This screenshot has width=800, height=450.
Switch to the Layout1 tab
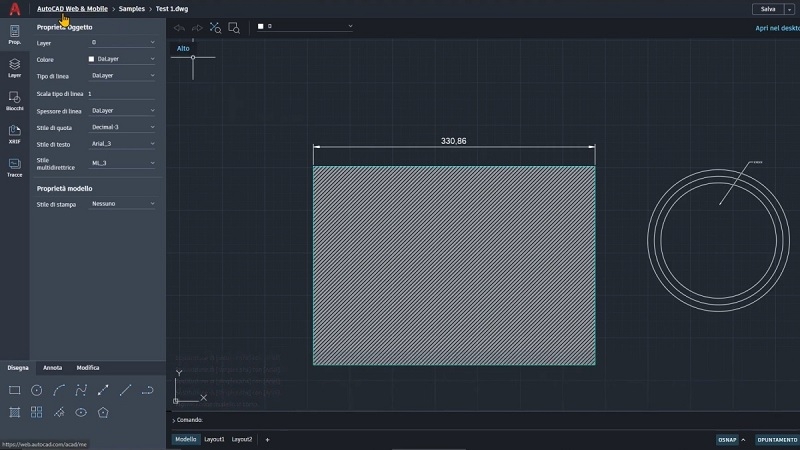[214, 439]
